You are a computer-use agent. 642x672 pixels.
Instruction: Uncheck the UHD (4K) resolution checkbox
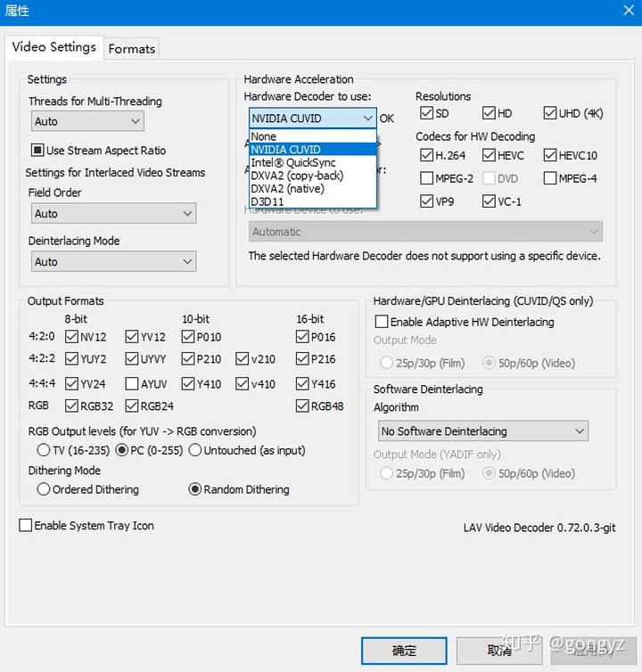click(550, 113)
